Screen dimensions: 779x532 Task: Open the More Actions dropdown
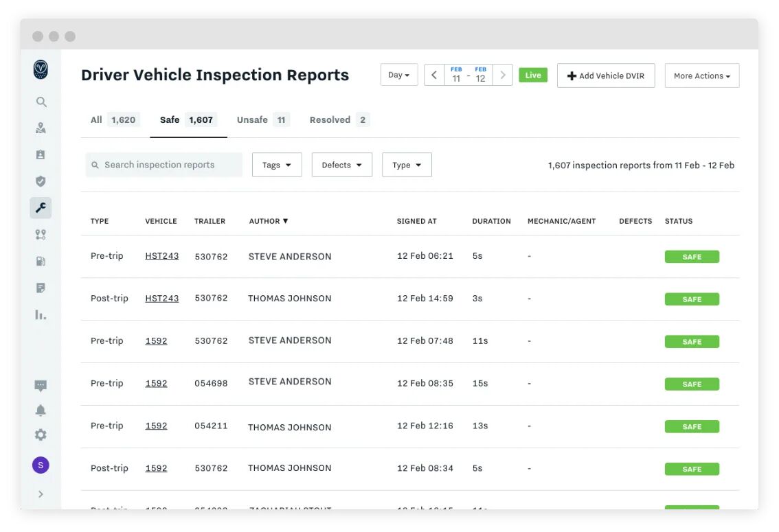point(702,76)
